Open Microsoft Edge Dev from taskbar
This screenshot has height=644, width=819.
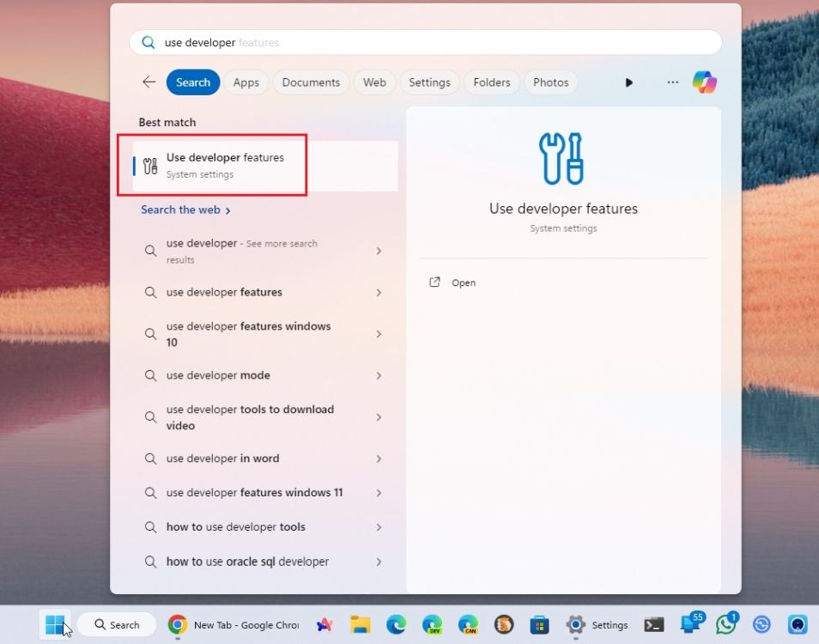point(432,624)
